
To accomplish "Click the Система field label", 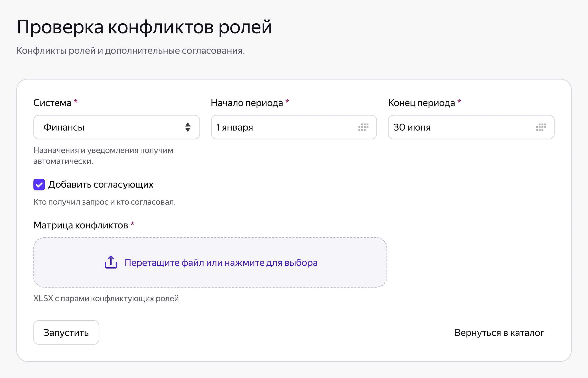I will point(52,103).
